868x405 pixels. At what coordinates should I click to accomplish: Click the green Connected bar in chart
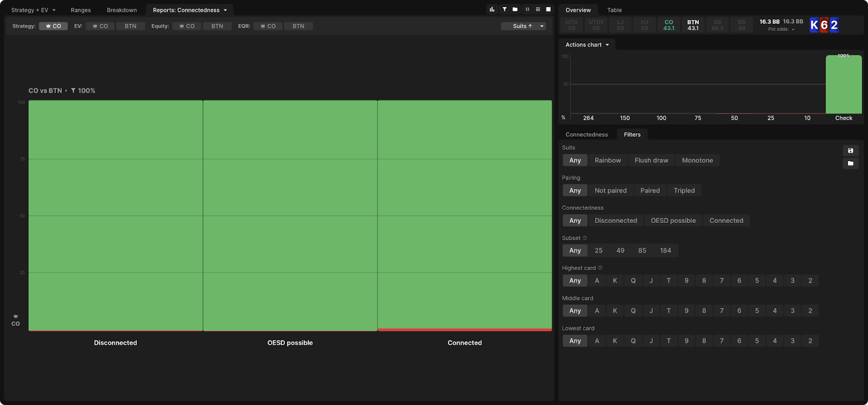point(464,214)
